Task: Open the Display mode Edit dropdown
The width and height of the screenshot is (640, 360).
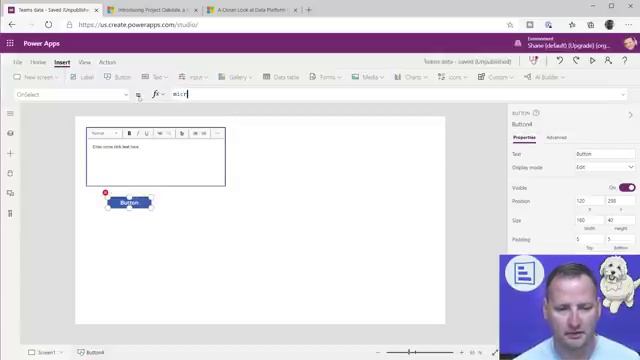Action: [605, 167]
